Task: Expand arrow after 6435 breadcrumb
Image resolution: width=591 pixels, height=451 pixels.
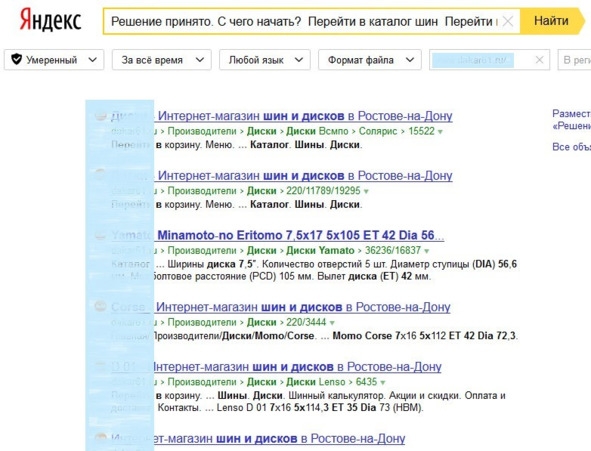Action: click(x=383, y=382)
